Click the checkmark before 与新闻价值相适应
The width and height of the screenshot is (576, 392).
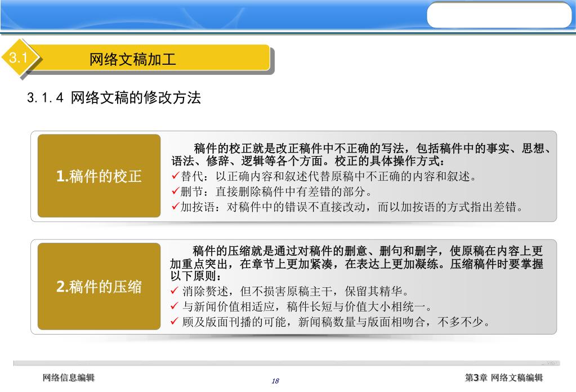[175, 307]
